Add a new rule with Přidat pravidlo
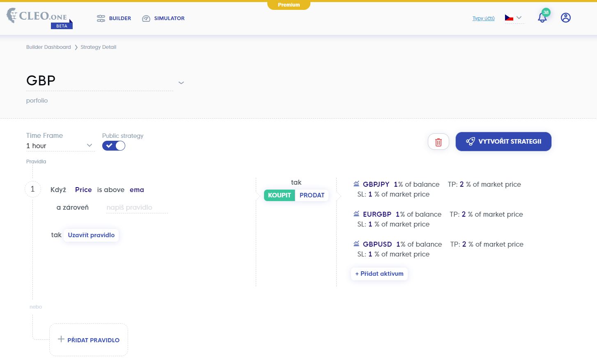 point(89,340)
